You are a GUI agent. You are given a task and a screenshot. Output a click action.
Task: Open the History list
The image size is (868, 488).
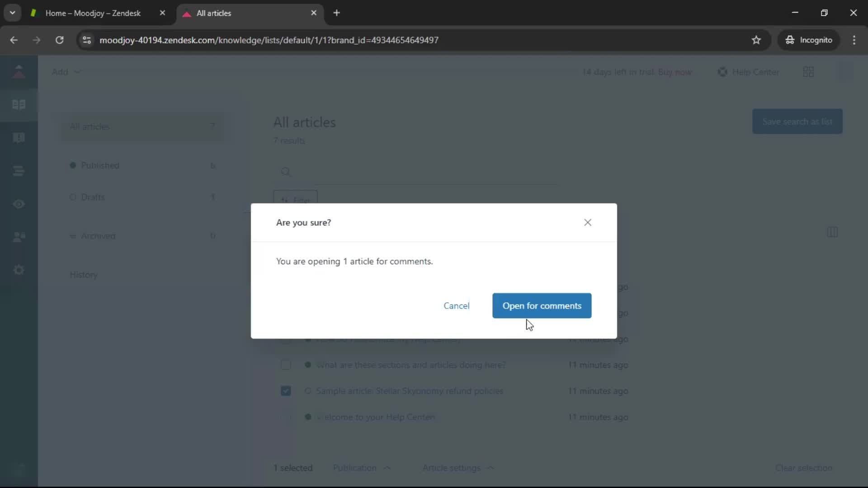(x=83, y=275)
